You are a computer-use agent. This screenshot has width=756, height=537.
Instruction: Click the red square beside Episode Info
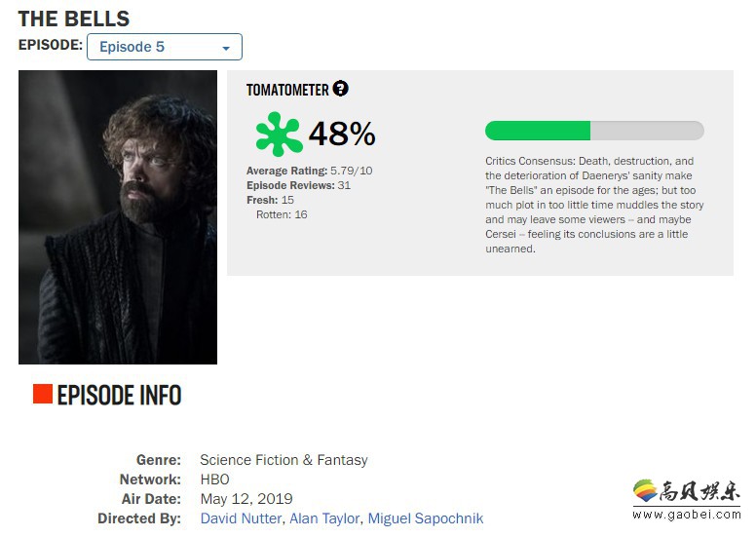43,394
